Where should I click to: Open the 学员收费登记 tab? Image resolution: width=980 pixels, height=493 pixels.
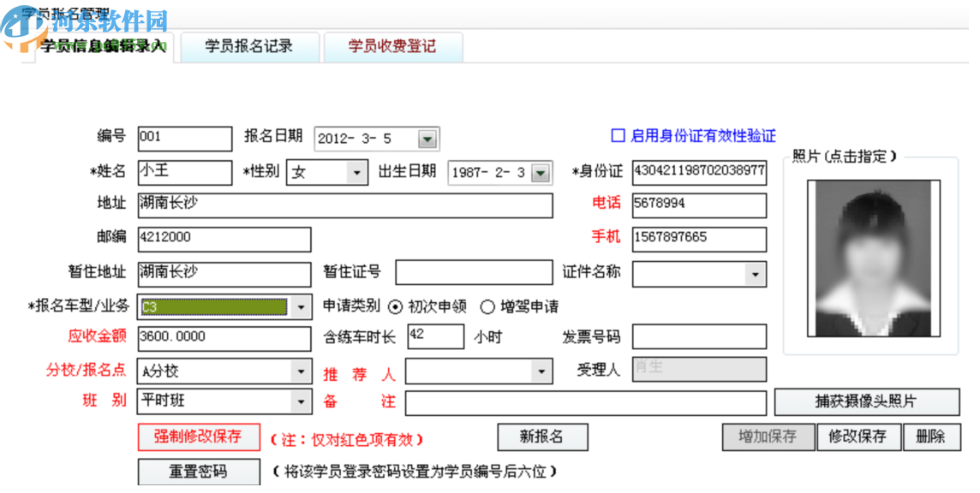(x=393, y=47)
